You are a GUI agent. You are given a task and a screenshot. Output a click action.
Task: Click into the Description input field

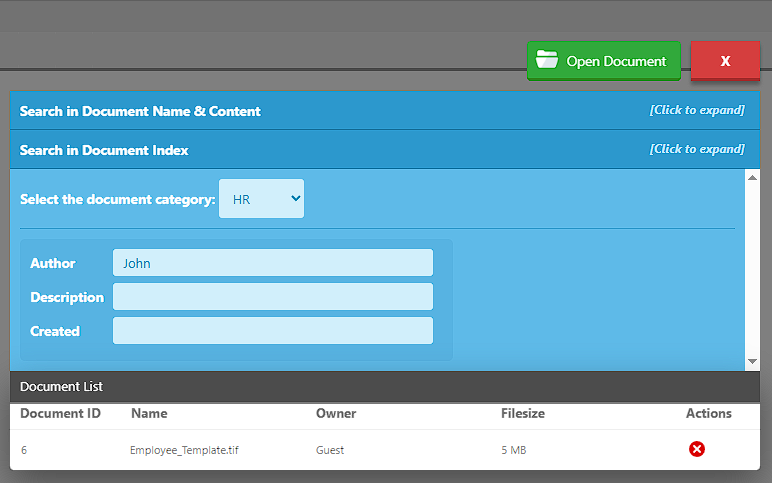click(272, 297)
